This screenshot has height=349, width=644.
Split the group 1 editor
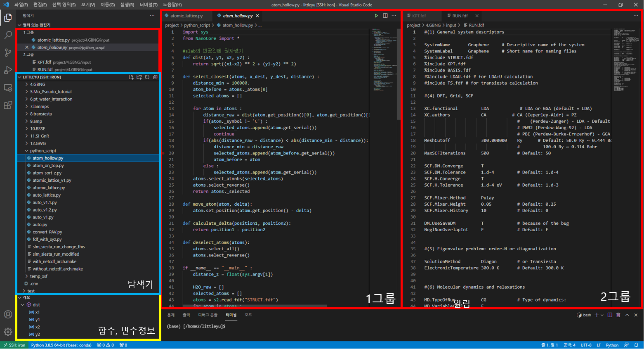pos(385,16)
